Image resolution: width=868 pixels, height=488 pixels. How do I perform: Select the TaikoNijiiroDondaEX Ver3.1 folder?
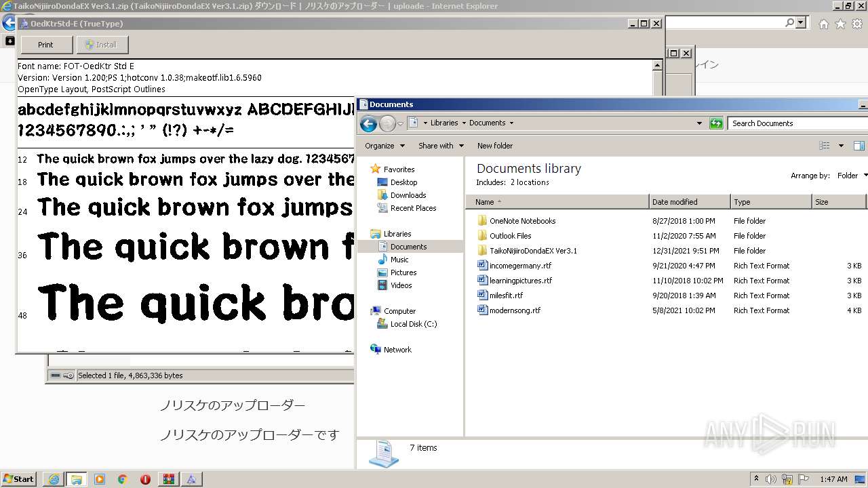pyautogui.click(x=533, y=251)
